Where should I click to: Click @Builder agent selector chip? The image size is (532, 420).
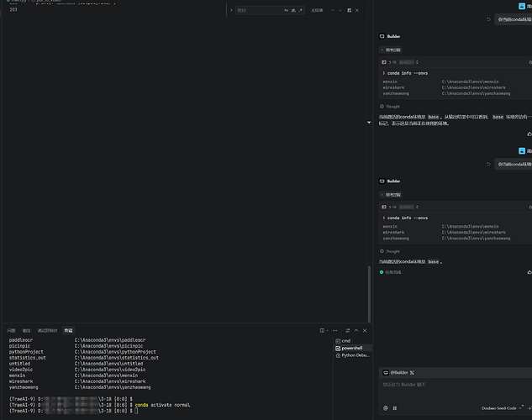398,373
